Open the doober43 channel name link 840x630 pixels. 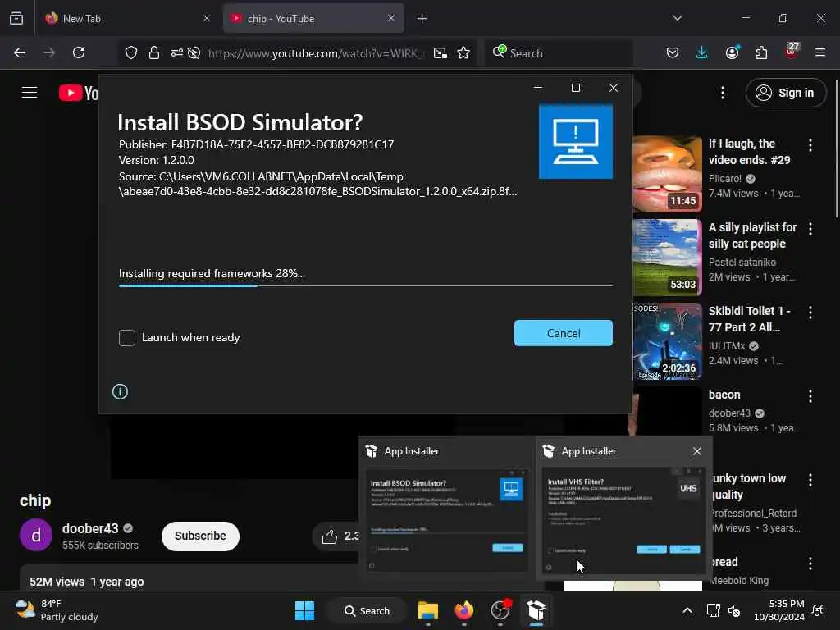click(90, 529)
